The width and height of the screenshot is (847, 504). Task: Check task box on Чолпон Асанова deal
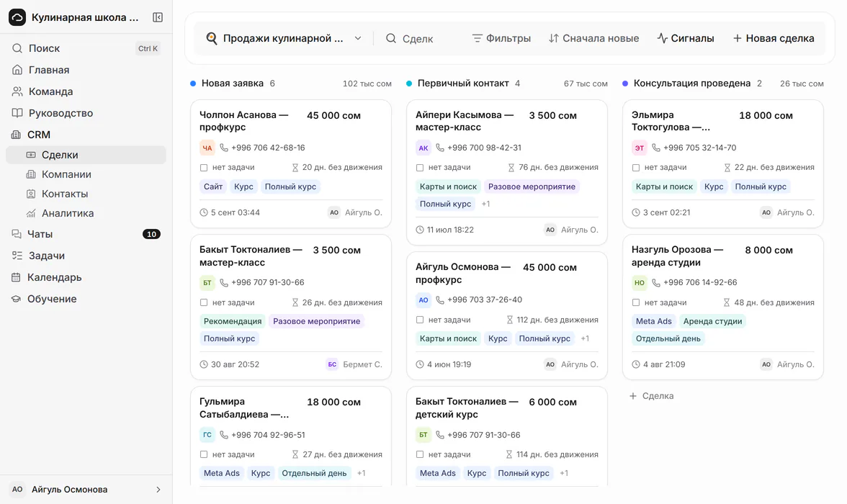pyautogui.click(x=204, y=168)
